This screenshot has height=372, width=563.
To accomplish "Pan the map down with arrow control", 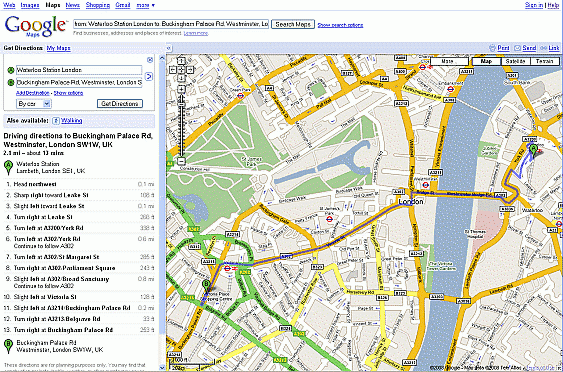I will pos(181,78).
